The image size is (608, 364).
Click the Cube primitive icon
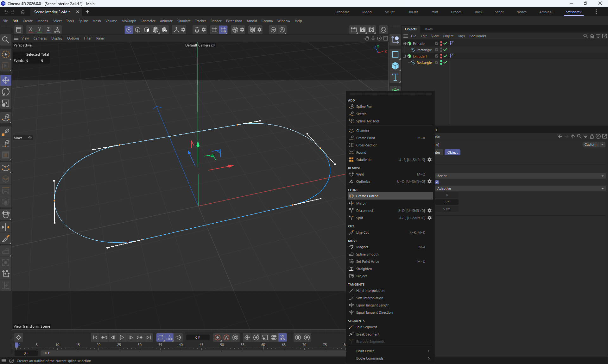click(395, 66)
